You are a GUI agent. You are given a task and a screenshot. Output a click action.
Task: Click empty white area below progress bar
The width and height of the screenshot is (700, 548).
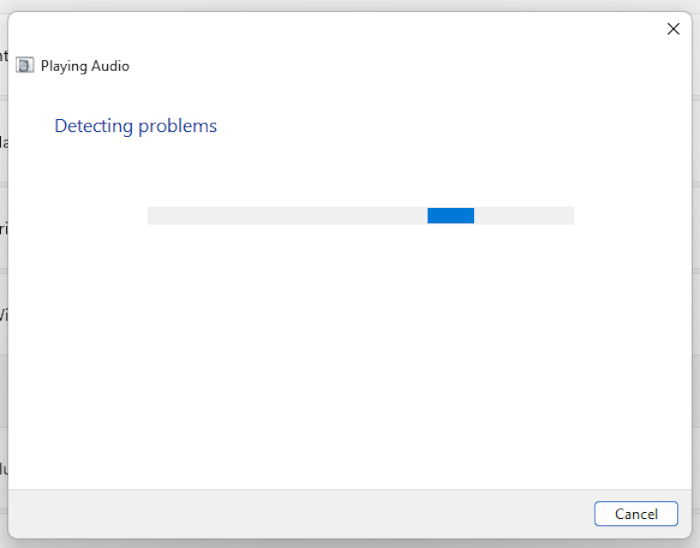350,357
